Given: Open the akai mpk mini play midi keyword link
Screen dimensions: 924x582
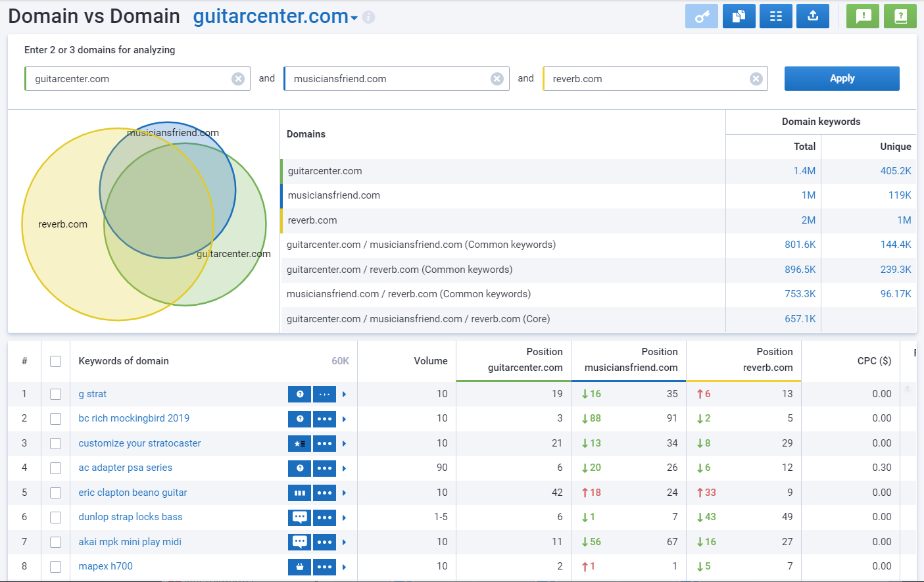Looking at the screenshot, I should pos(130,542).
